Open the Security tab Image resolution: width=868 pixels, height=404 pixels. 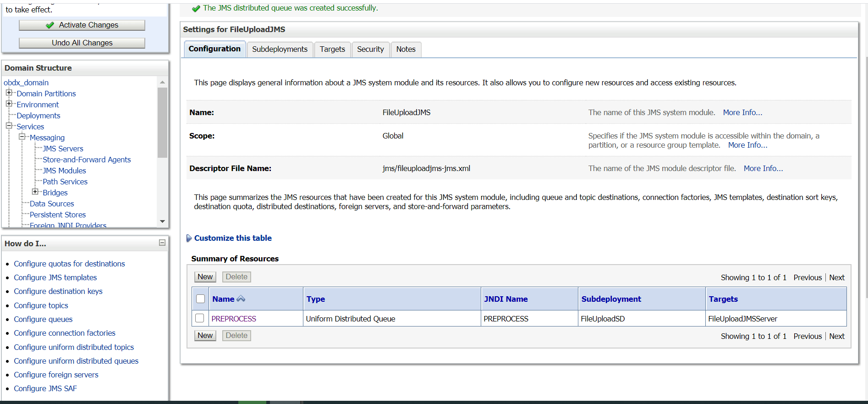tap(370, 49)
